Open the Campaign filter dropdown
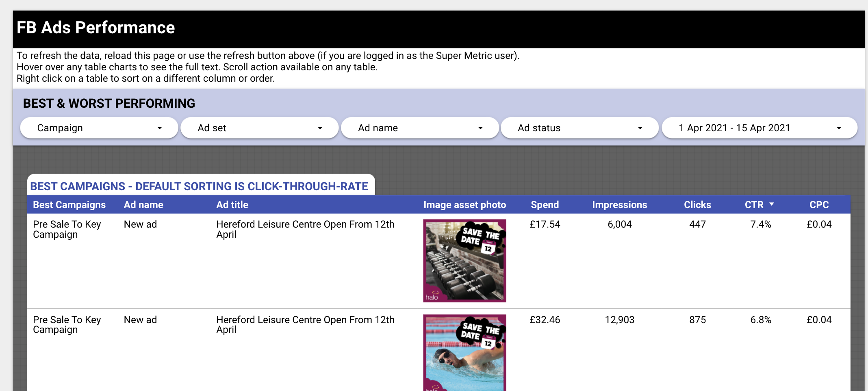 click(x=98, y=128)
